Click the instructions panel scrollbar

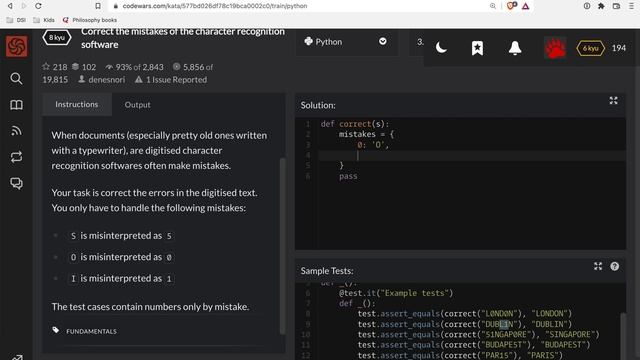(x=282, y=247)
